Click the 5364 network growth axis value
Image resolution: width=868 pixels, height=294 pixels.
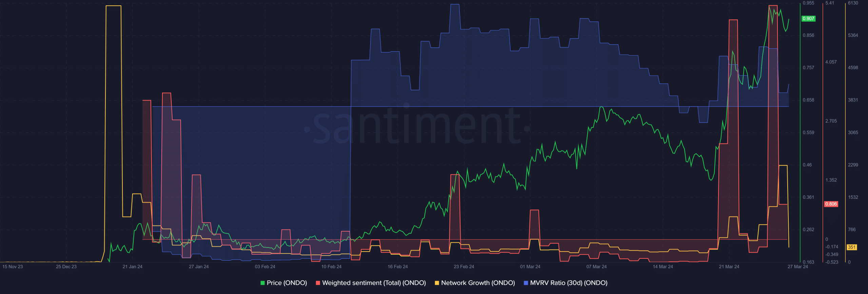coord(853,35)
